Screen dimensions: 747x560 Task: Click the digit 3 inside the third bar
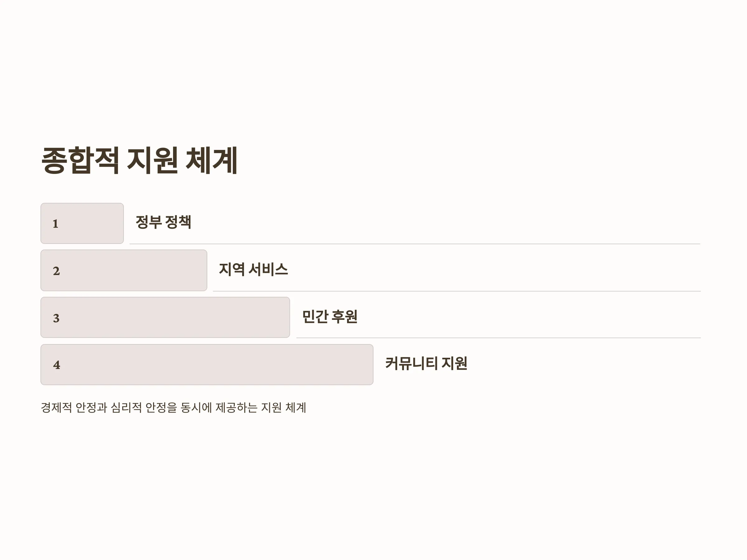(x=56, y=318)
